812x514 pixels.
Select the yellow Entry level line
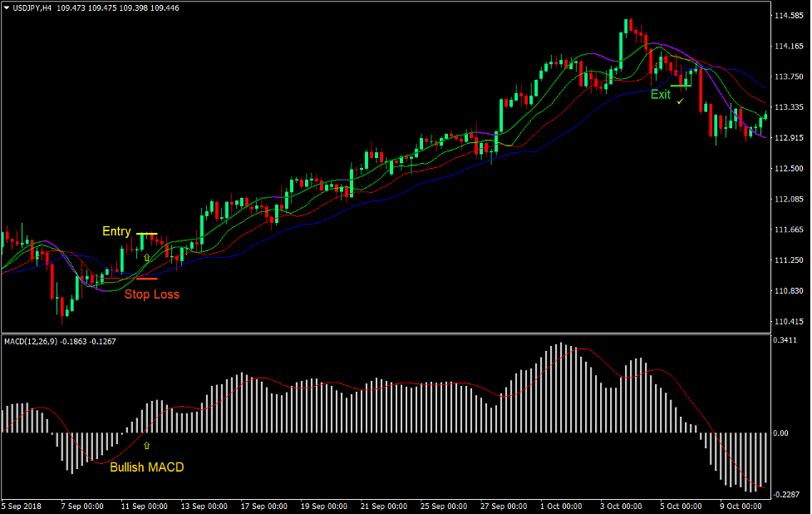tap(147, 235)
